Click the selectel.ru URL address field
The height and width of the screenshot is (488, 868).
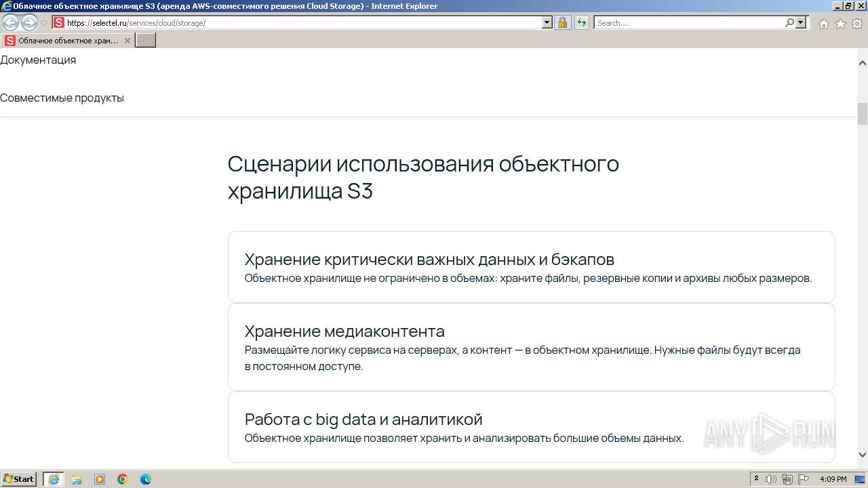click(x=303, y=22)
